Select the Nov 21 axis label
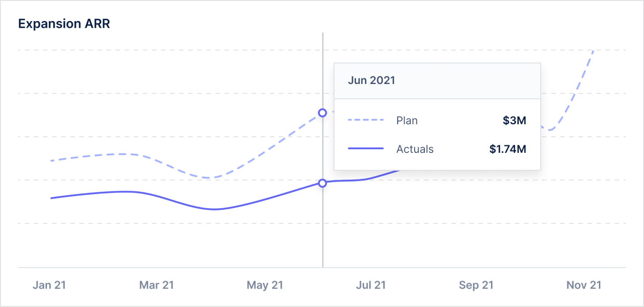 click(584, 285)
